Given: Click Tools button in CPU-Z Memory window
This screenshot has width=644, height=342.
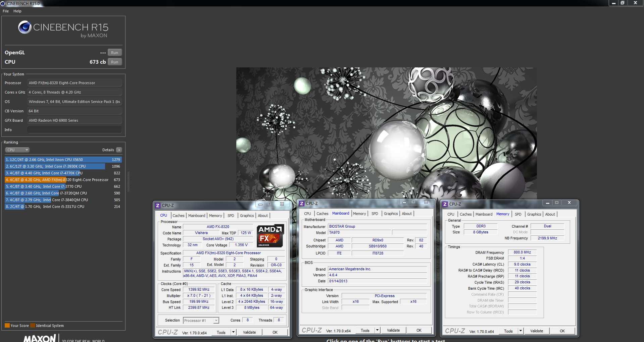Looking at the screenshot, I should click(x=508, y=331).
